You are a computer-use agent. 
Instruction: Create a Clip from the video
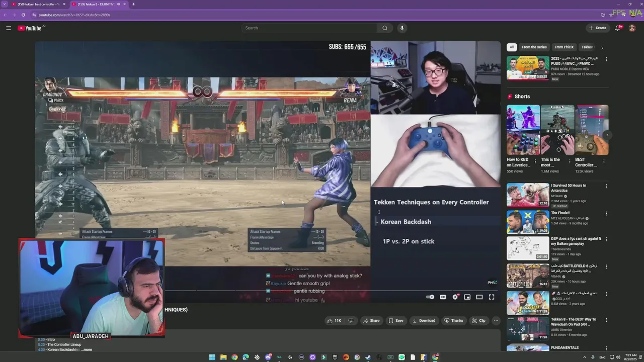coord(478,321)
